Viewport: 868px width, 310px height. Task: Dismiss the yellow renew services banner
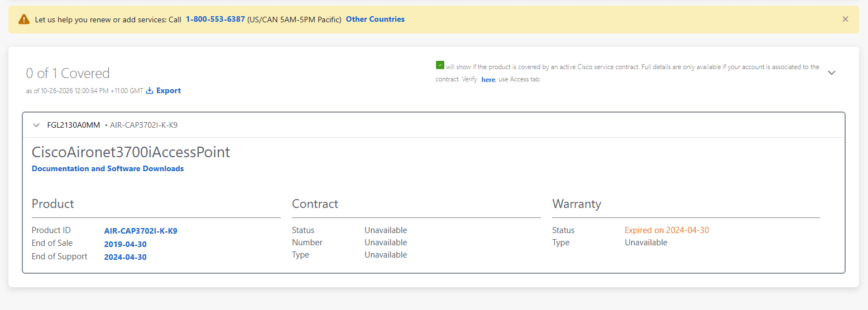845,19
